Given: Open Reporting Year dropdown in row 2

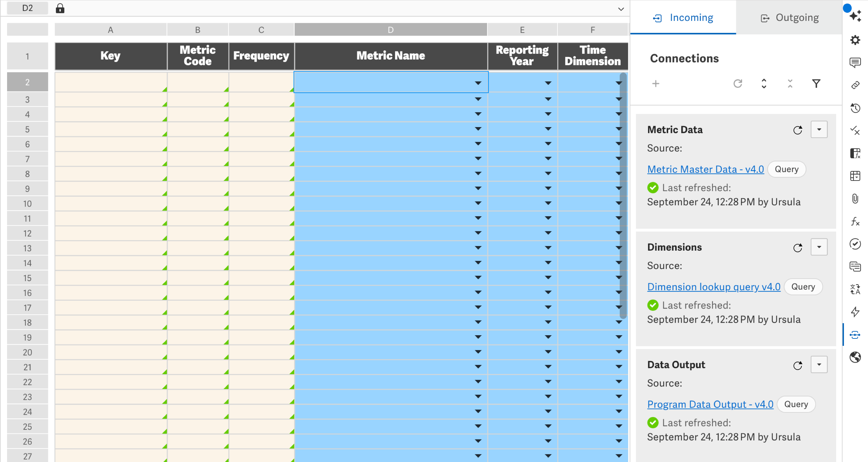Looking at the screenshot, I should click(x=548, y=83).
